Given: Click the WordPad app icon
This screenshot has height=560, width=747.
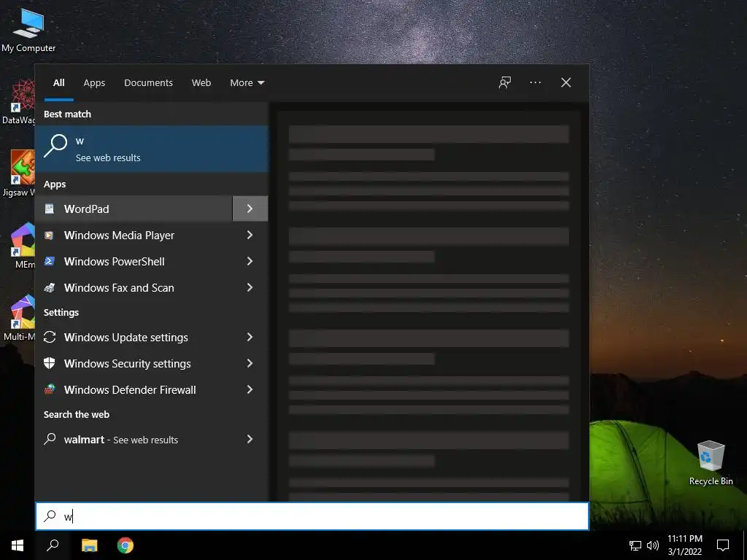Looking at the screenshot, I should point(50,209).
